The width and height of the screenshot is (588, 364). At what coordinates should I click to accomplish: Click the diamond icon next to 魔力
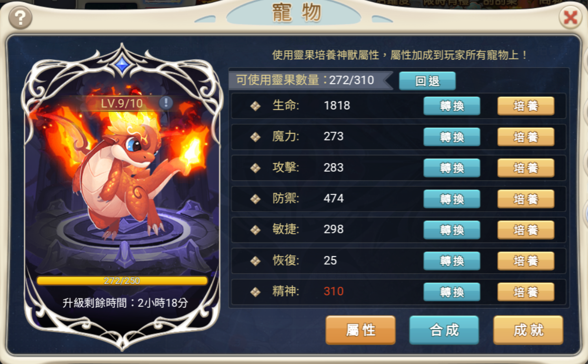tap(255, 137)
